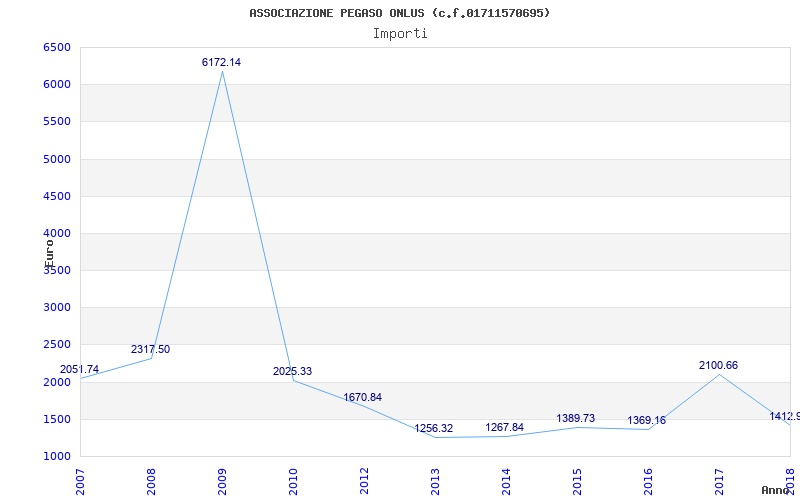
Task: Click the 2008 x-axis label
Action: (x=151, y=482)
